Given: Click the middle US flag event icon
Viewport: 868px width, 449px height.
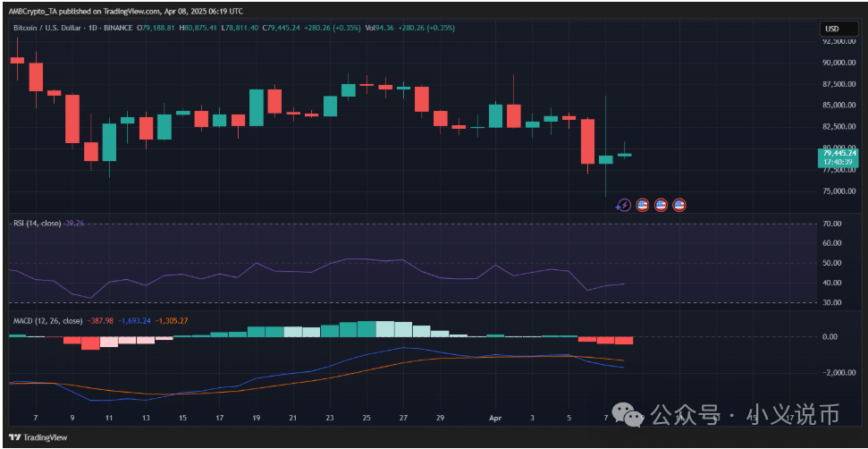Looking at the screenshot, I should pos(661,205).
